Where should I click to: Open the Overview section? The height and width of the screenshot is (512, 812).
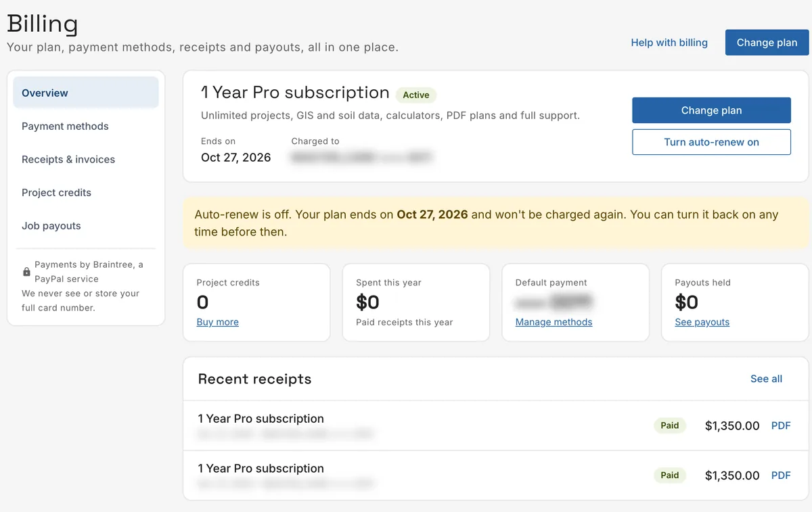pyautogui.click(x=86, y=93)
